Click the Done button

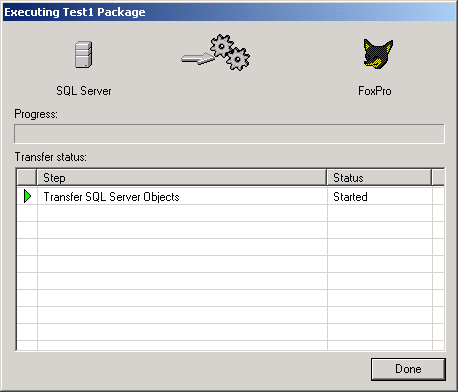(408, 369)
